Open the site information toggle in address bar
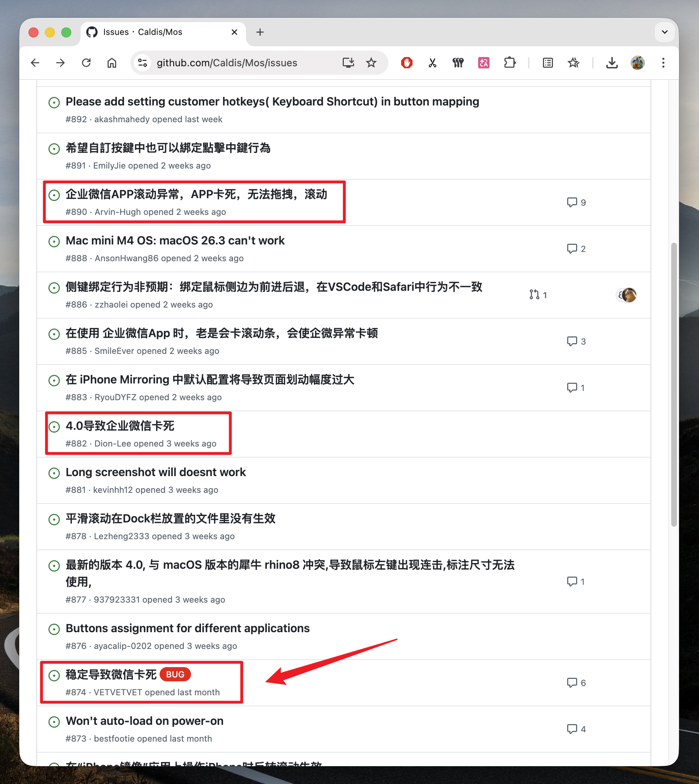 [143, 63]
